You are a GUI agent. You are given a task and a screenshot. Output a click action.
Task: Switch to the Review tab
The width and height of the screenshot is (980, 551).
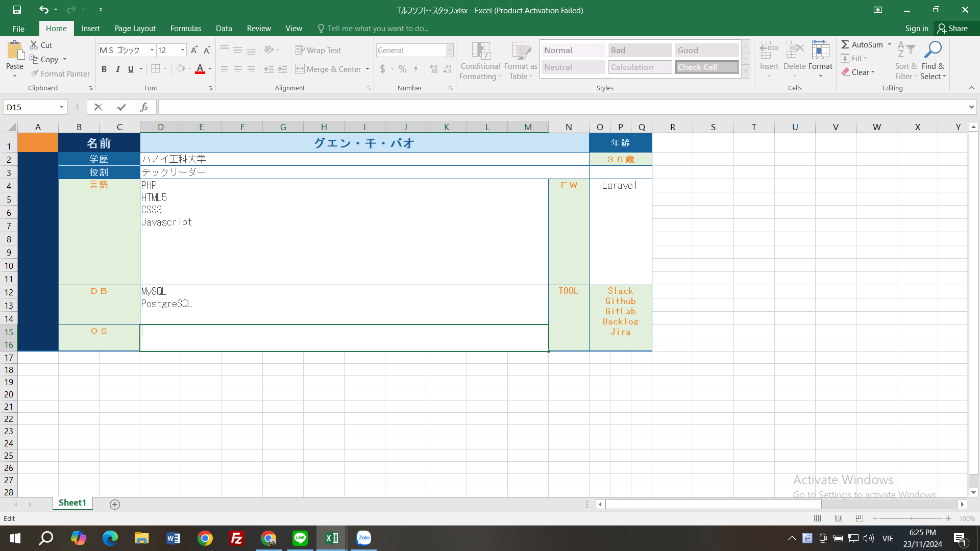point(259,28)
